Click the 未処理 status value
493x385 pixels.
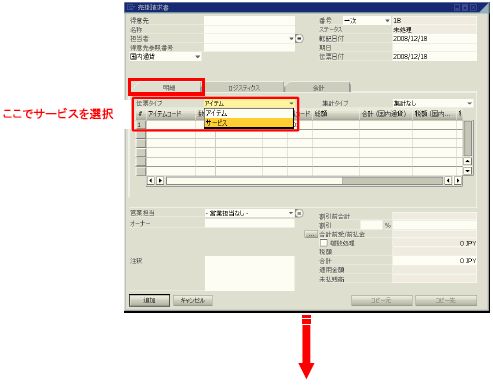point(402,30)
